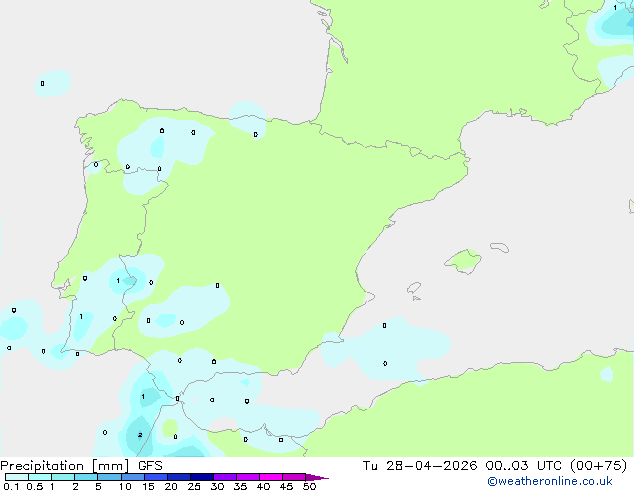Image resolution: width=634 pixels, height=490 pixels.
Task: Select the legend swatch between 2 and 5
Action: pyautogui.click(x=86, y=478)
